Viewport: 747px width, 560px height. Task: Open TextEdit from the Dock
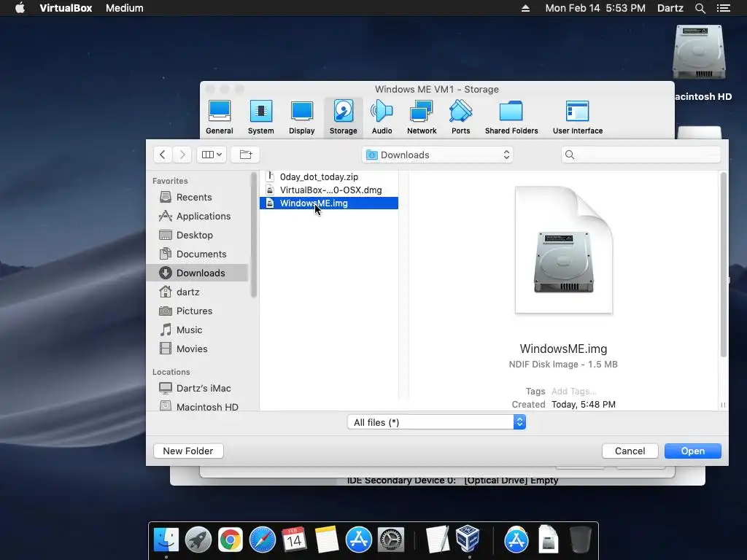tap(438, 540)
